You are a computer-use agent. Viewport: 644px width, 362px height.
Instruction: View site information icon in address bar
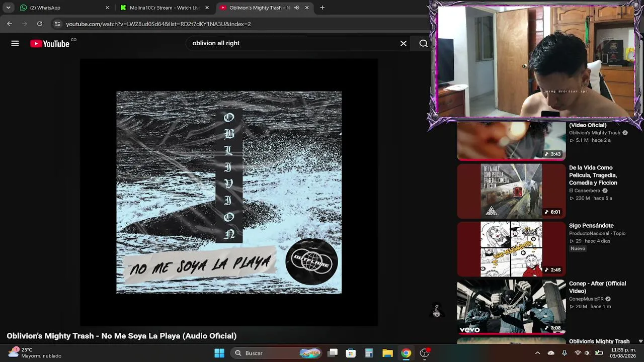pyautogui.click(x=57, y=24)
